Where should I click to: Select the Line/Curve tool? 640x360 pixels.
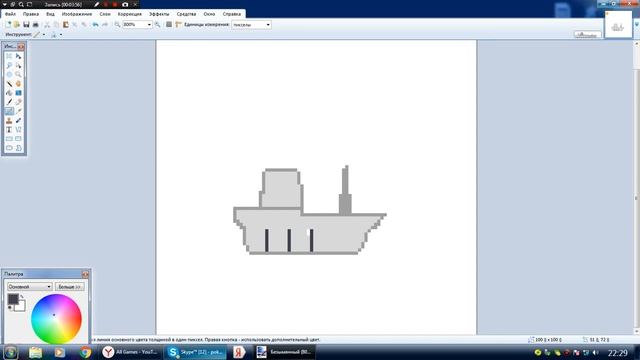pyautogui.click(x=18, y=130)
